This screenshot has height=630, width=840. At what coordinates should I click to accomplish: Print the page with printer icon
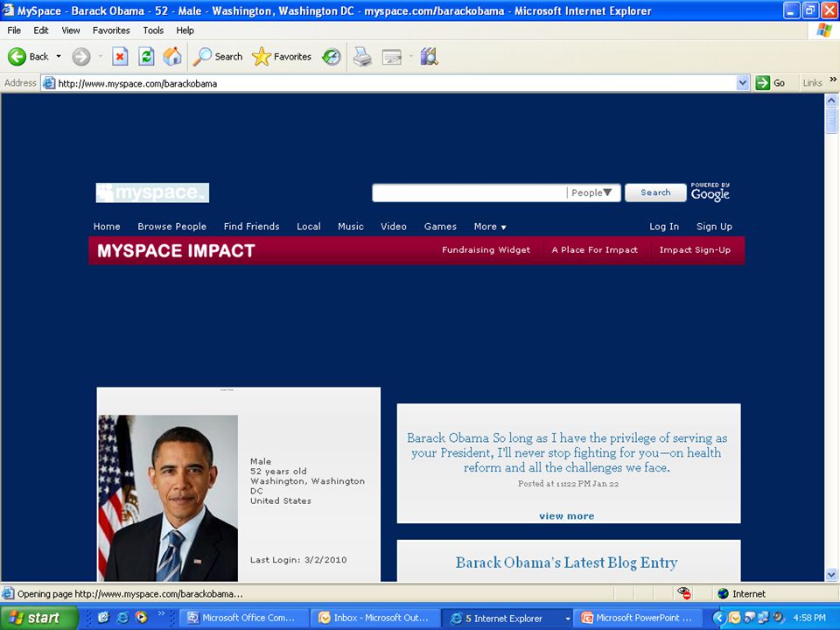[x=362, y=56]
